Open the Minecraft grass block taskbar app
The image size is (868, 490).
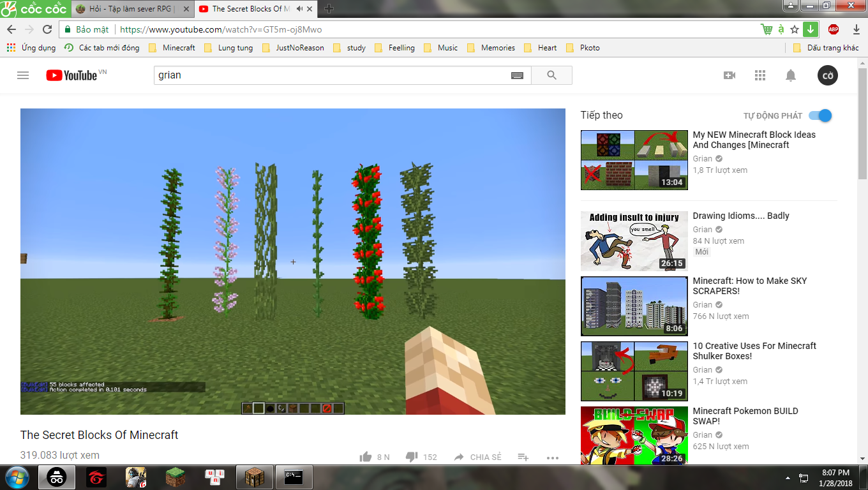(174, 477)
